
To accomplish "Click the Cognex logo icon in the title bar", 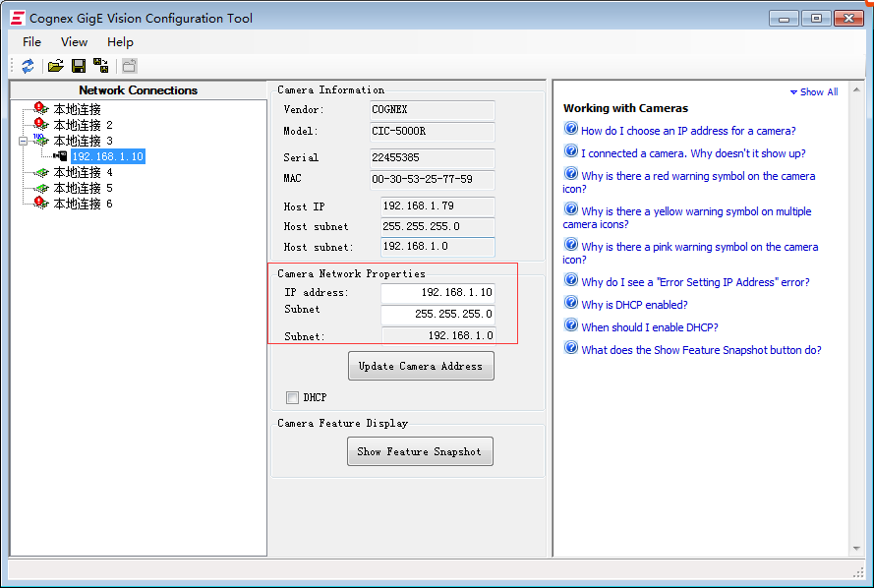I will click(x=18, y=18).
